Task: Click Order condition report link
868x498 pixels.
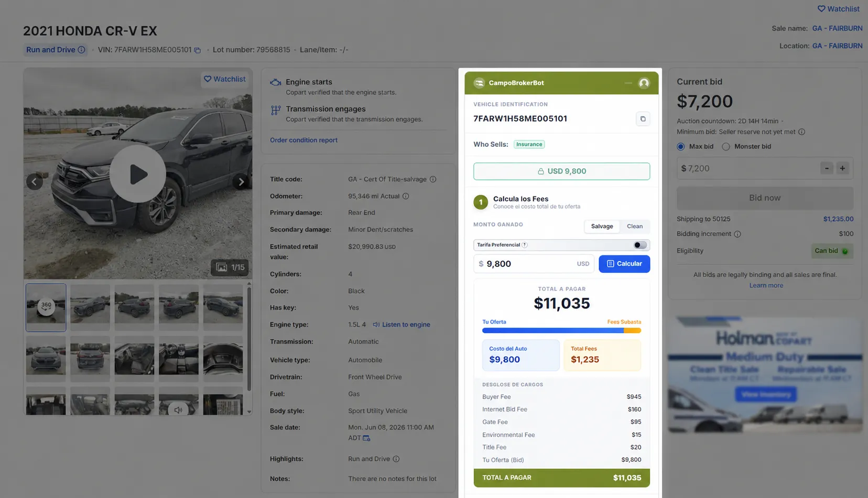Action: pos(303,140)
